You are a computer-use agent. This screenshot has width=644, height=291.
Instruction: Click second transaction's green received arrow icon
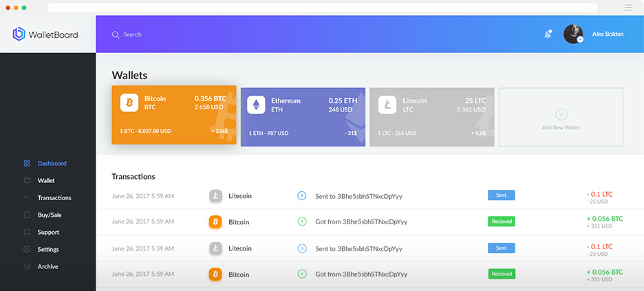[x=301, y=222]
